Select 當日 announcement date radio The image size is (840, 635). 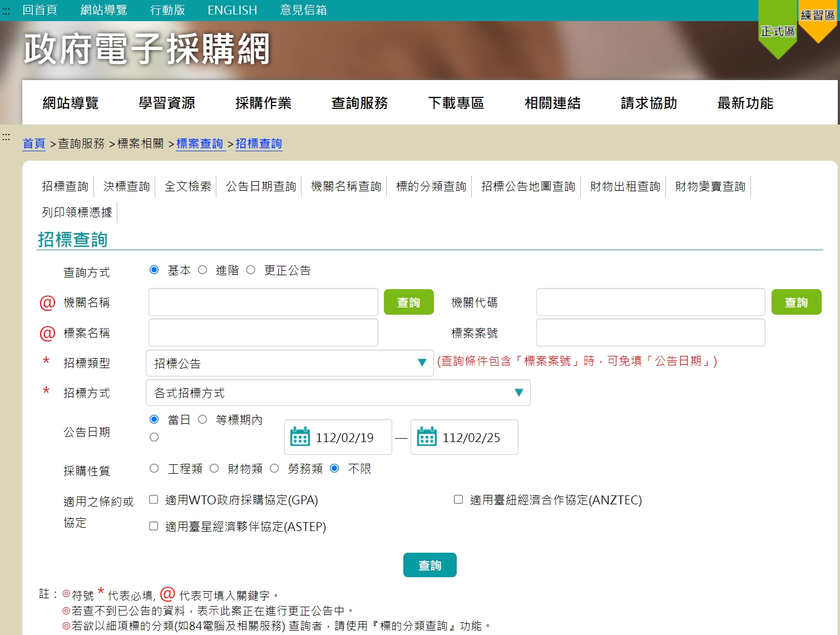point(154,419)
